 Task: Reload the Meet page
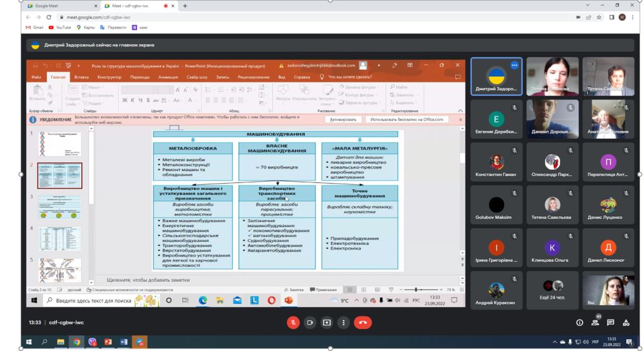(x=49, y=17)
